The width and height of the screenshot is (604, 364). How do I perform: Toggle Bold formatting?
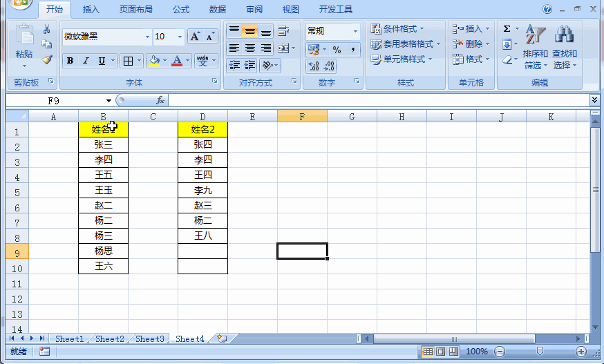[70, 61]
